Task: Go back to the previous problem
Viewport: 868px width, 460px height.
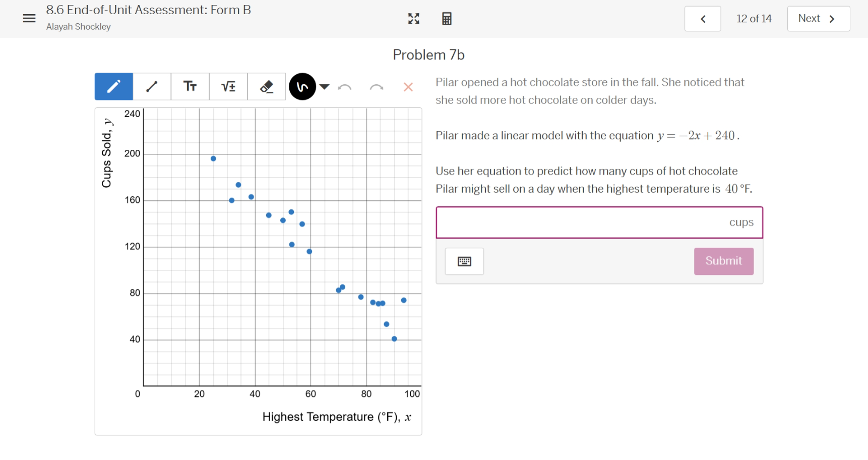Action: (703, 18)
